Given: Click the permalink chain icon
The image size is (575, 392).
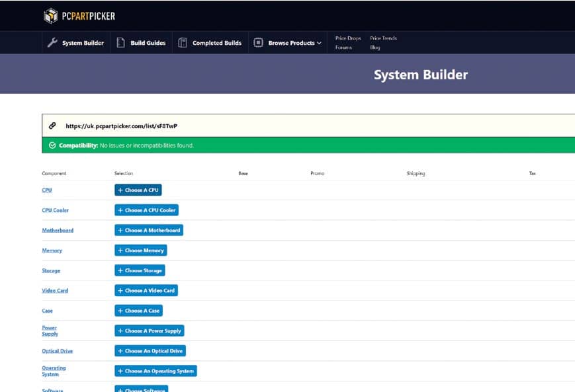Looking at the screenshot, I should click(52, 126).
